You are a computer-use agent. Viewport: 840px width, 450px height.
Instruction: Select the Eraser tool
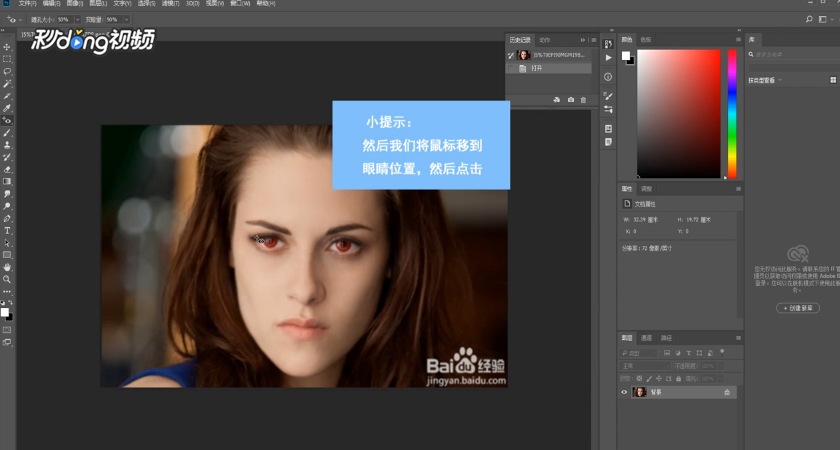(7, 169)
